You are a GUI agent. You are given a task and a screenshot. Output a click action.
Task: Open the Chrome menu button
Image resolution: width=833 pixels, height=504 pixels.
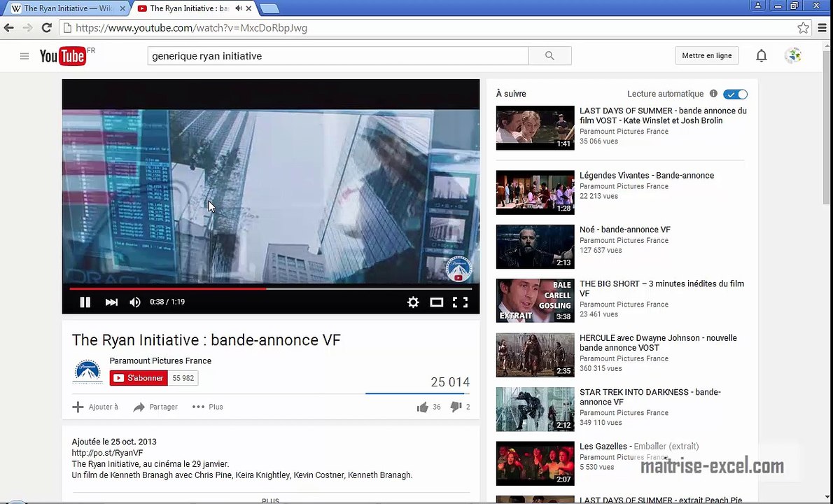point(822,27)
